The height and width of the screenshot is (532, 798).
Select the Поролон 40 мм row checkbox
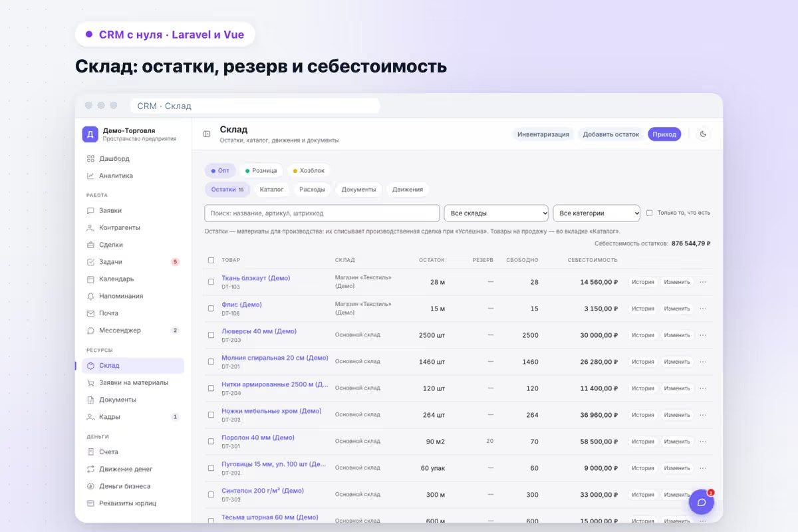[211, 442]
